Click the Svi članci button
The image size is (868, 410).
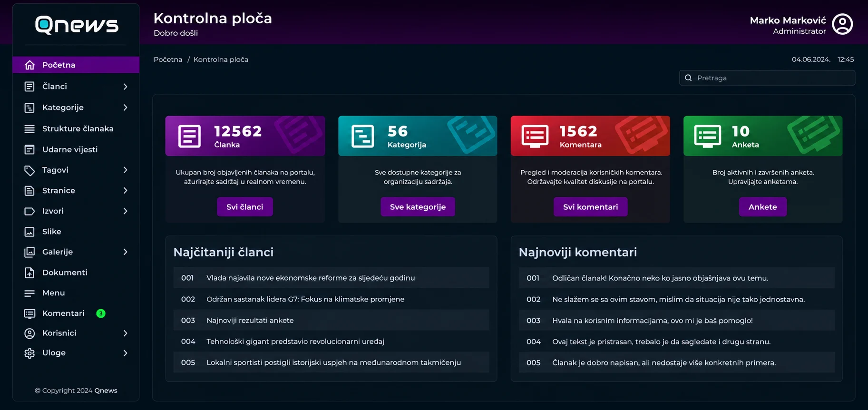click(245, 207)
